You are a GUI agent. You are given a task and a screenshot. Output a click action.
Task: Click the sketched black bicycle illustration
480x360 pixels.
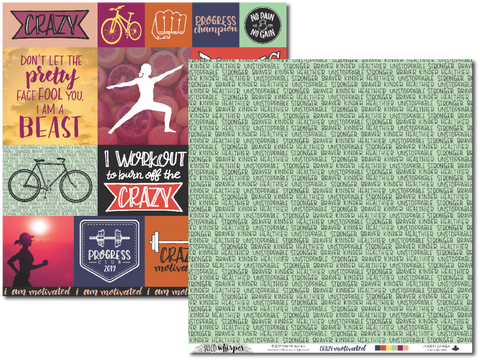coord(50,180)
